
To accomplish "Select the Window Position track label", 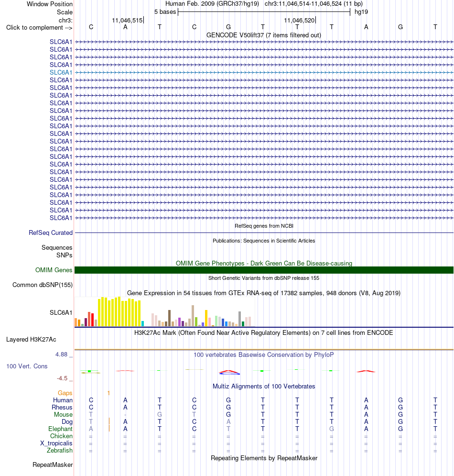I will (49, 4).
